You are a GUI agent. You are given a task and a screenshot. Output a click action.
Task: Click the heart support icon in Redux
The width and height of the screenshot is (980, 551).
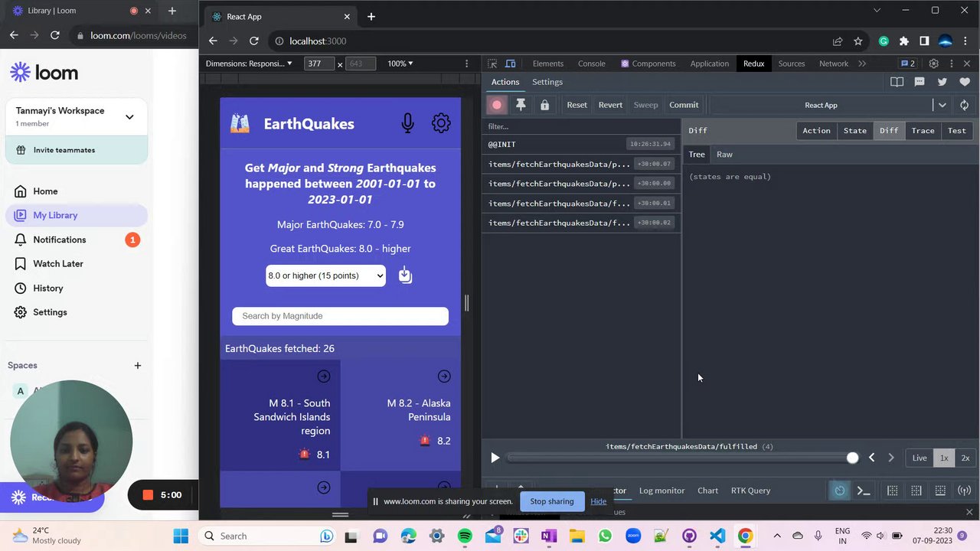click(965, 82)
